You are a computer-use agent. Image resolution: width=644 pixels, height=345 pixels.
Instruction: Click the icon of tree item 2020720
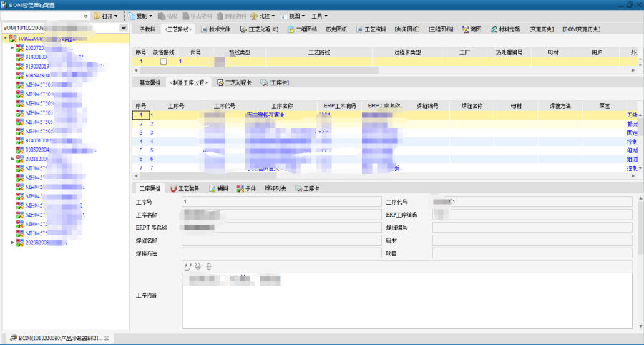pyautogui.click(x=20, y=48)
